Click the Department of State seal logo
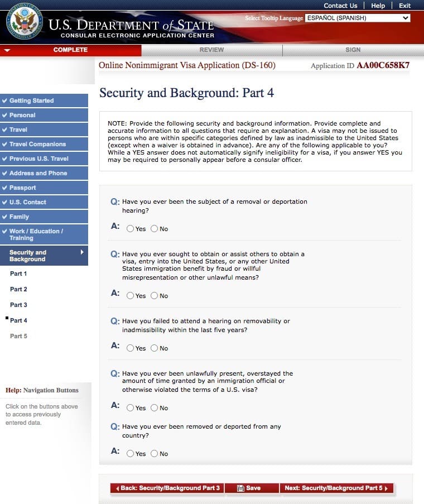The height and width of the screenshot is (504, 424). pos(23,22)
